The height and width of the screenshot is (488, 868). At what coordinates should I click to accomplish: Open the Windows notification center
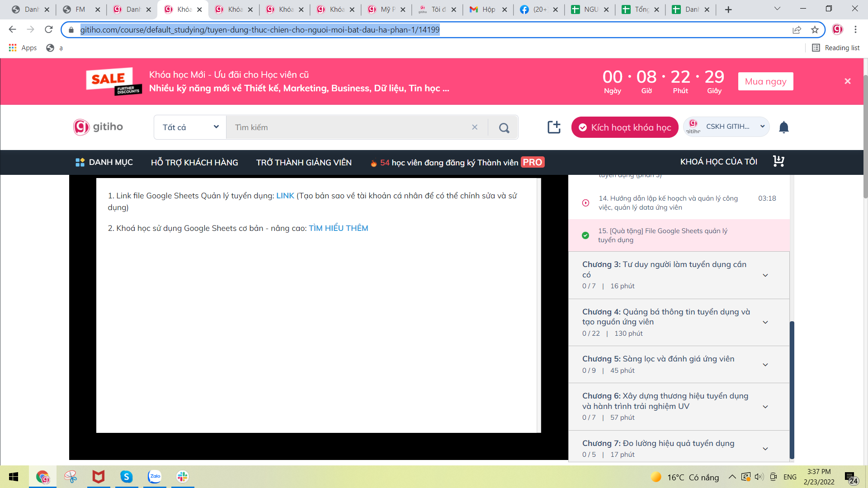point(851,478)
